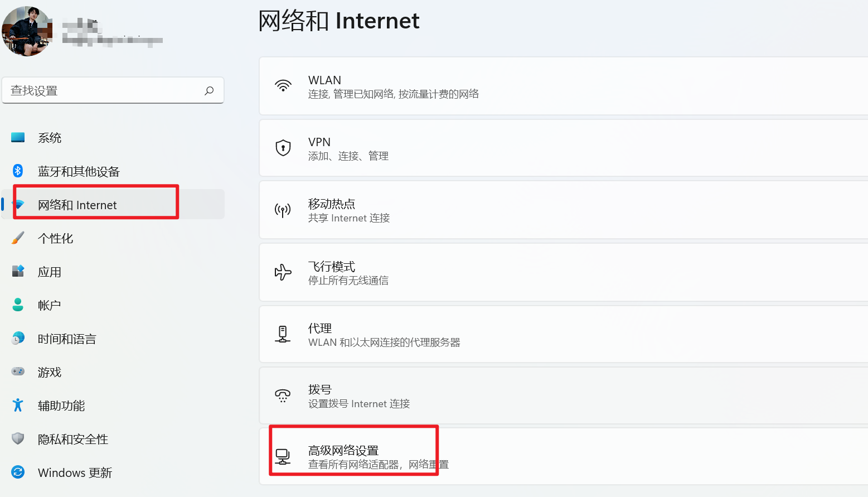Click the VPN shield icon

283,148
